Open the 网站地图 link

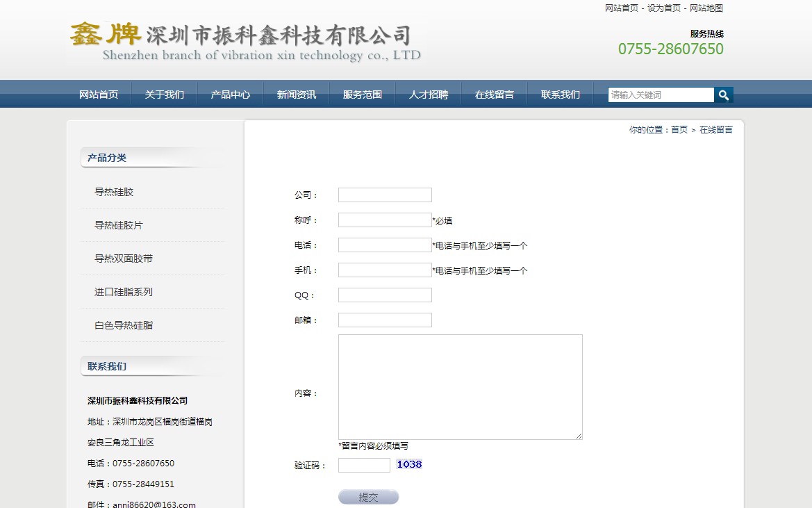coord(706,8)
